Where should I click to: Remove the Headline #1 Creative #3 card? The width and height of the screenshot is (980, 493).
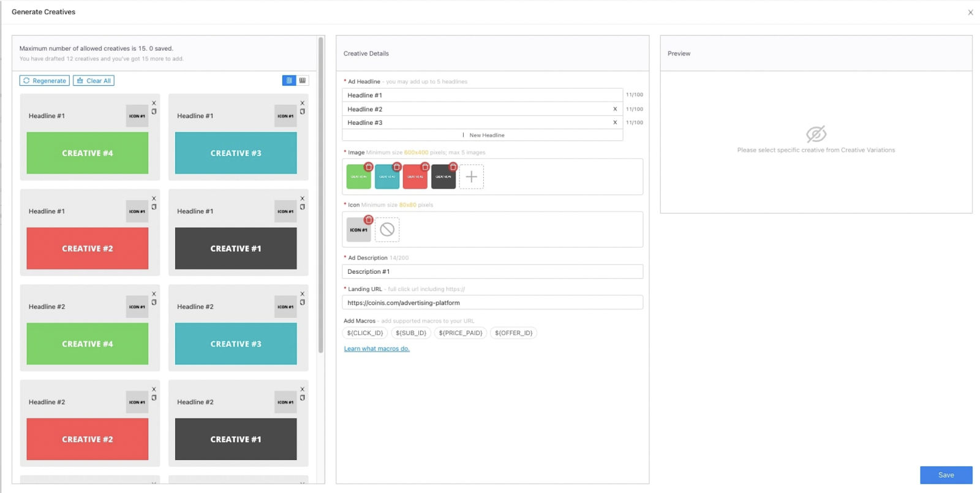coord(303,103)
